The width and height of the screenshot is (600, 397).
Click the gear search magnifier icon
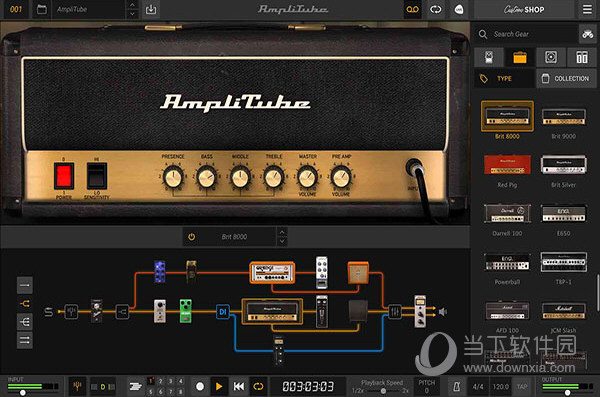(x=483, y=34)
